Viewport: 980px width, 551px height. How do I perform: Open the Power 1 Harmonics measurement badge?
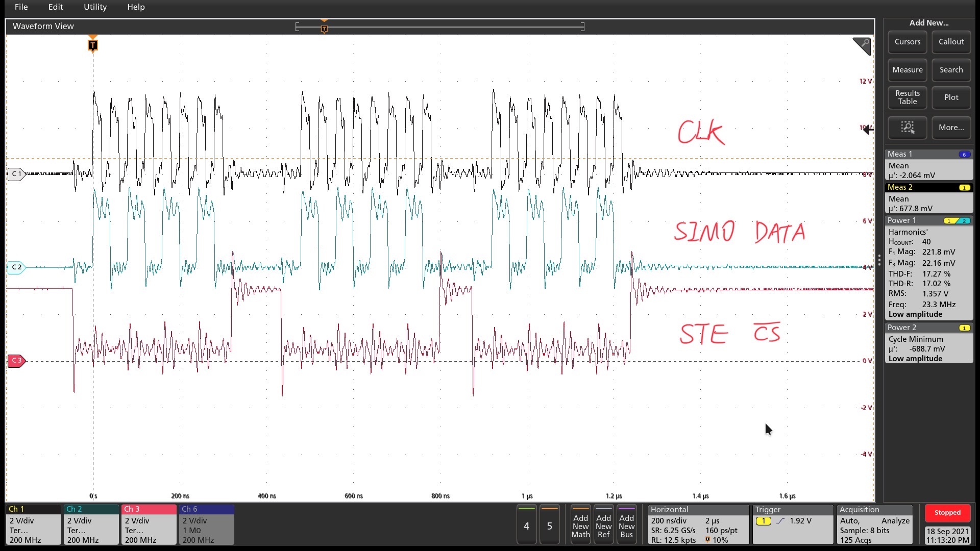[x=928, y=268]
